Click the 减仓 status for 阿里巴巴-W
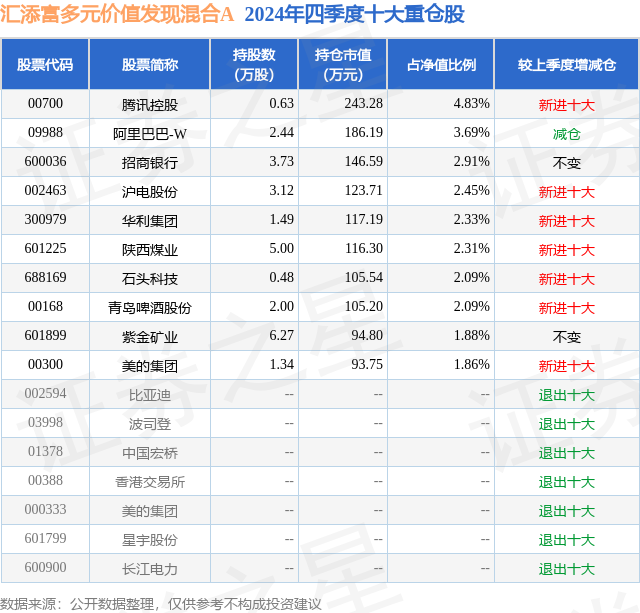 [x=567, y=134]
